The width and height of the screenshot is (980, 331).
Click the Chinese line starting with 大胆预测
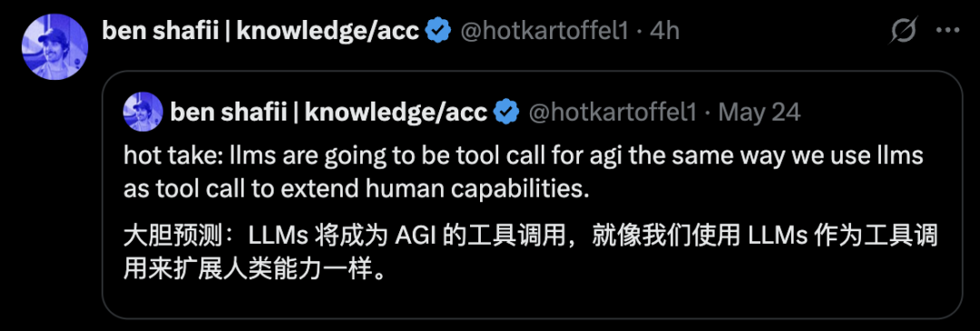coord(531,237)
